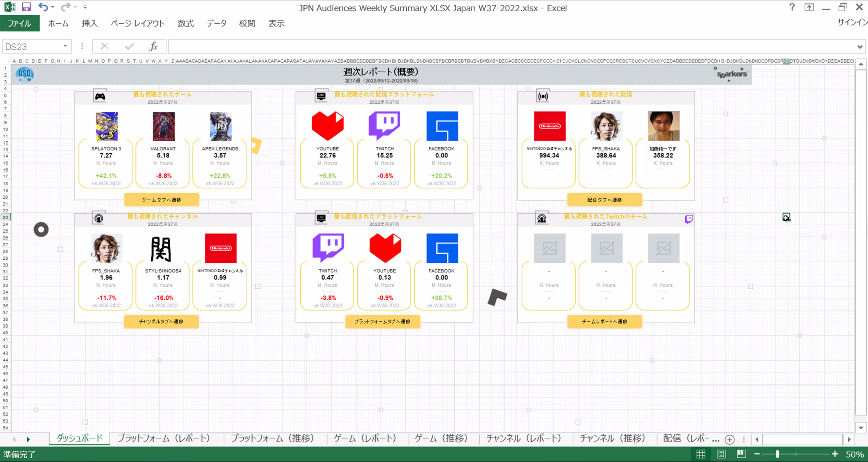Switch to Normal view in status bar

tap(701, 454)
